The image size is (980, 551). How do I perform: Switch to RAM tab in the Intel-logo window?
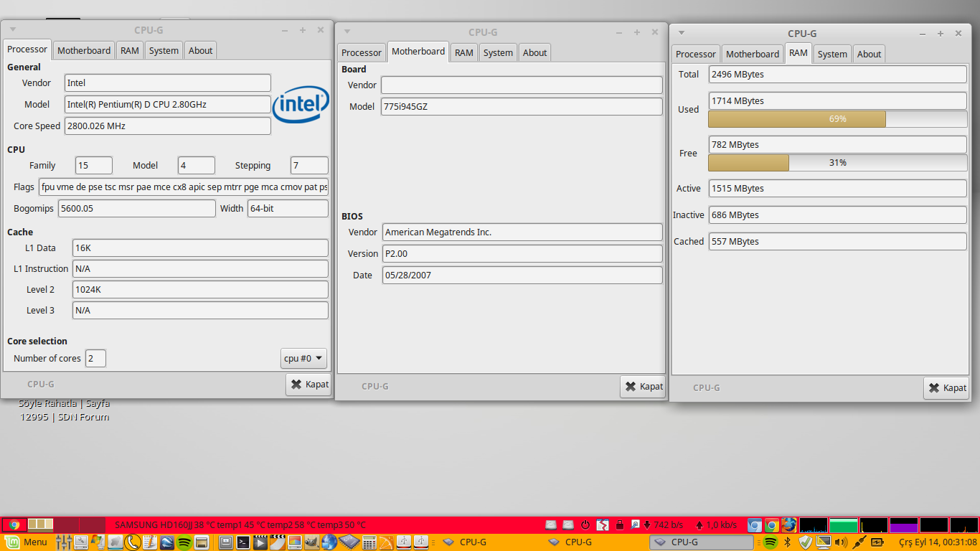click(130, 50)
